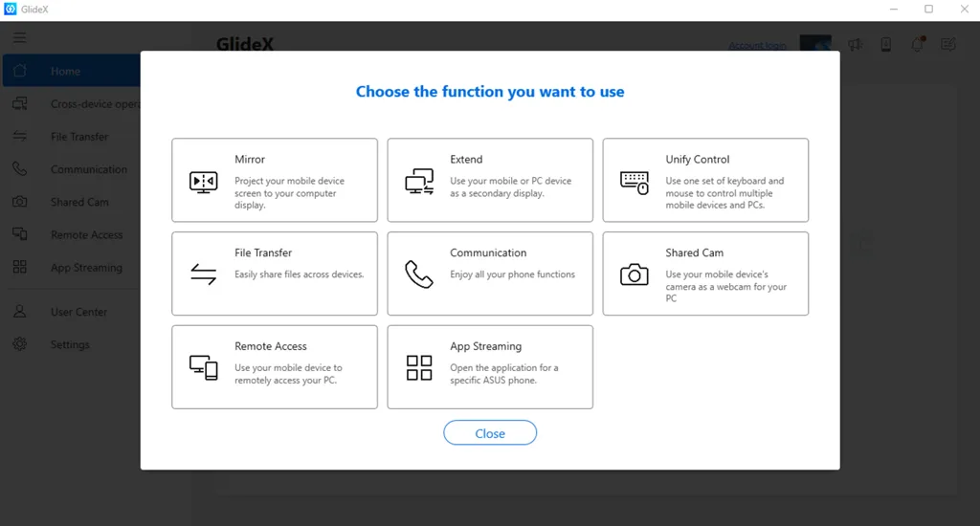The width and height of the screenshot is (980, 526).
Task: Click the feedback note icon in header
Action: (947, 45)
